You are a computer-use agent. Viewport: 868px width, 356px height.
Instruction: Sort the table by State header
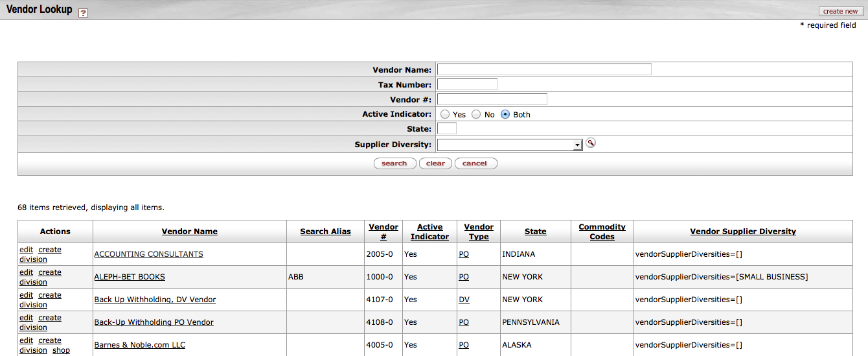pos(536,231)
